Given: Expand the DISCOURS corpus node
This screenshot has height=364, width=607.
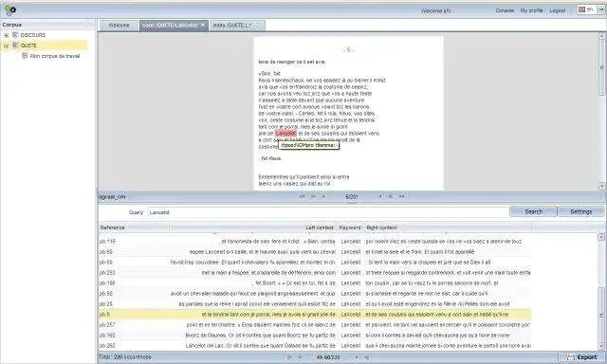Looking at the screenshot, I should (7, 35).
